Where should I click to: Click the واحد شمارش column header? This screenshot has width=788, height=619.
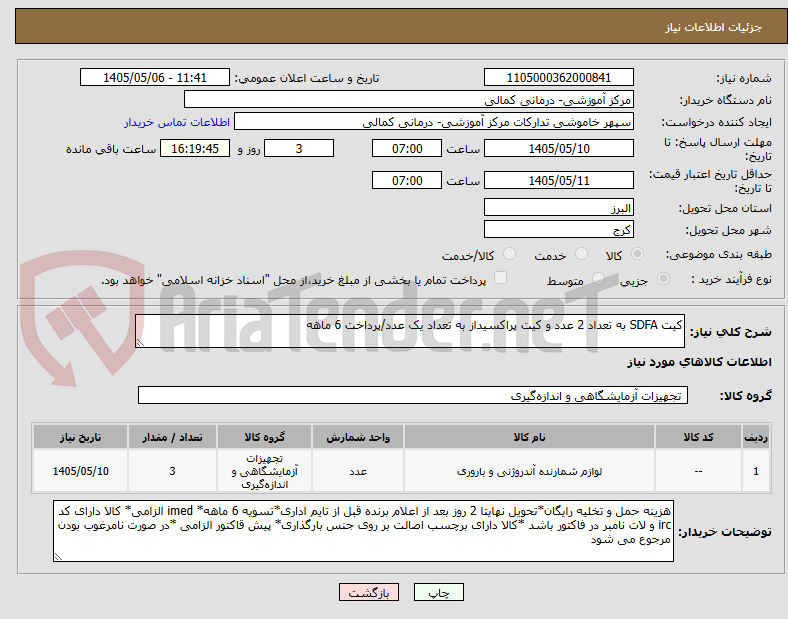358,437
